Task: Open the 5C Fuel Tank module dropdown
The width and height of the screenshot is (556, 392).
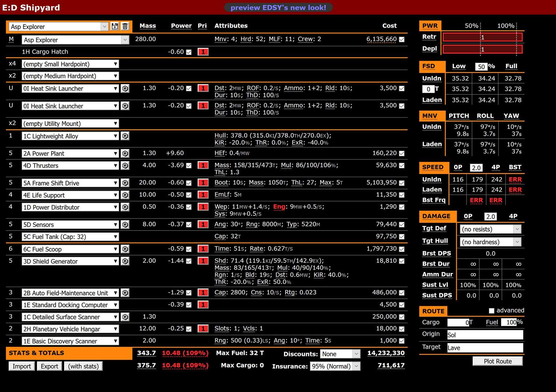Action: point(70,237)
